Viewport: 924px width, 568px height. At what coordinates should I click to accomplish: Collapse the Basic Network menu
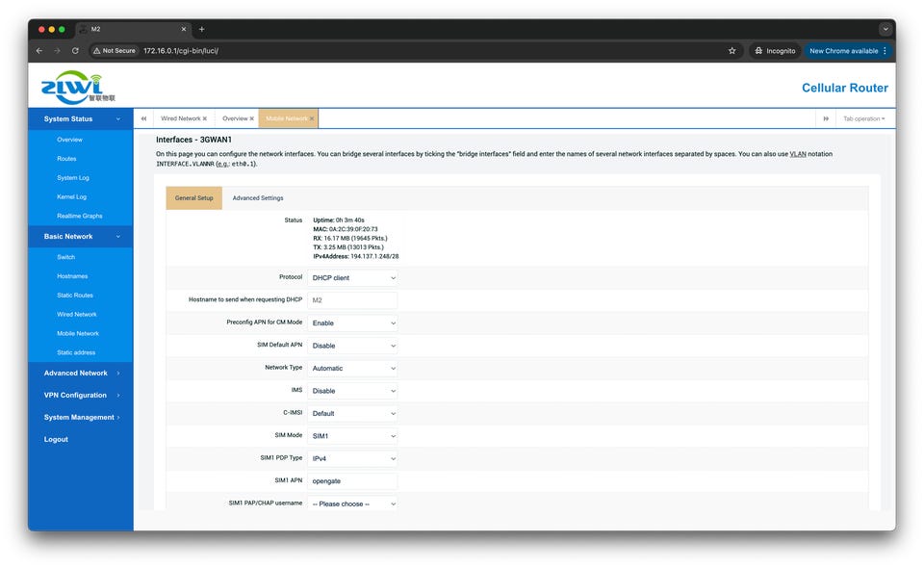coord(81,236)
